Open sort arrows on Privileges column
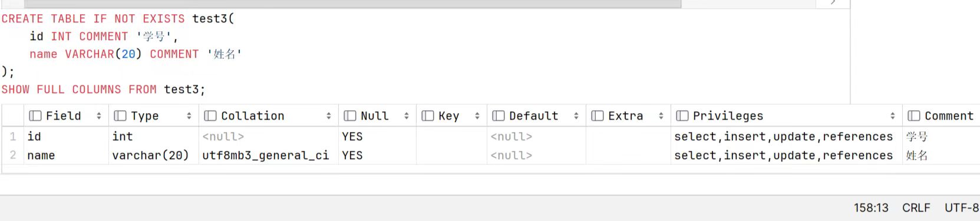Image resolution: width=980 pixels, height=221 pixels. pyautogui.click(x=893, y=116)
